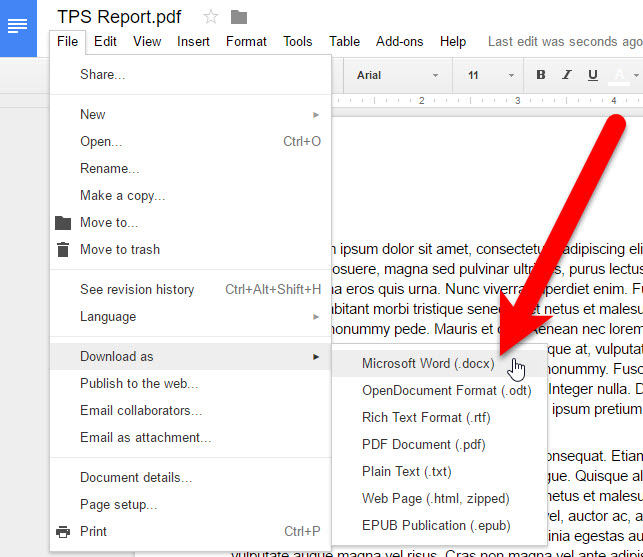Download as Plain Text (.txt)
Image resolution: width=643 pixels, height=557 pixels.
(x=439, y=472)
